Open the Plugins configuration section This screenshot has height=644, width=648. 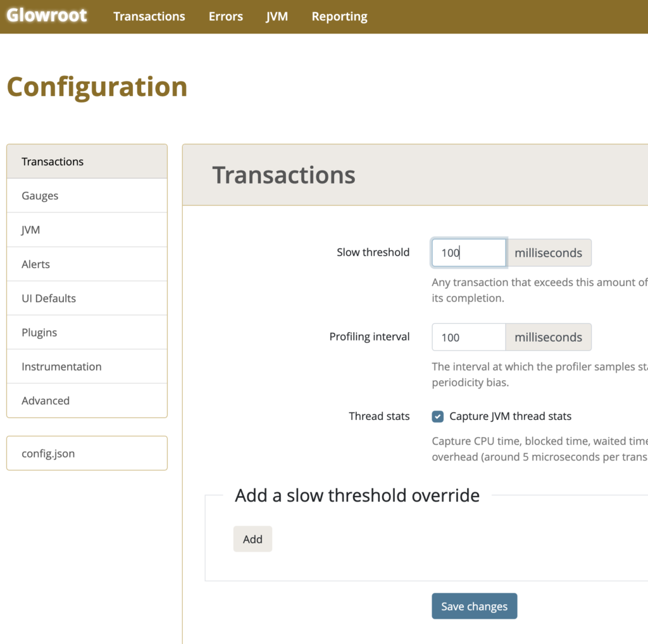(x=87, y=332)
